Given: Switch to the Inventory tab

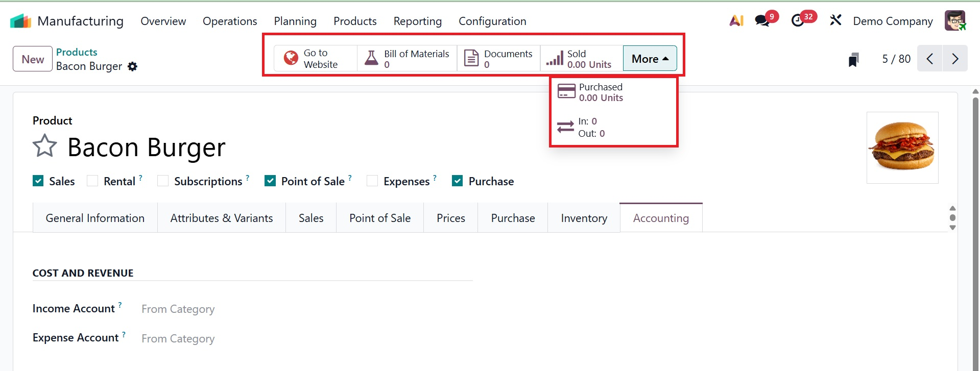Looking at the screenshot, I should tap(584, 218).
